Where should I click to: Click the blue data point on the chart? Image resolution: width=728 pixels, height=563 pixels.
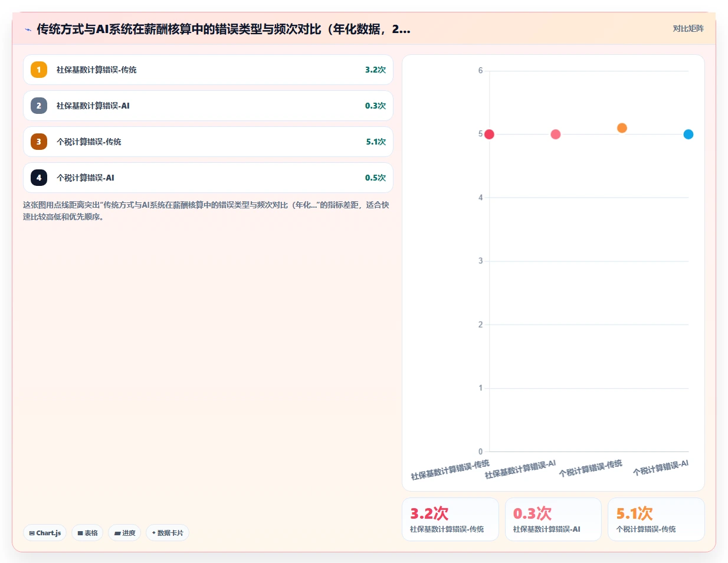click(688, 135)
